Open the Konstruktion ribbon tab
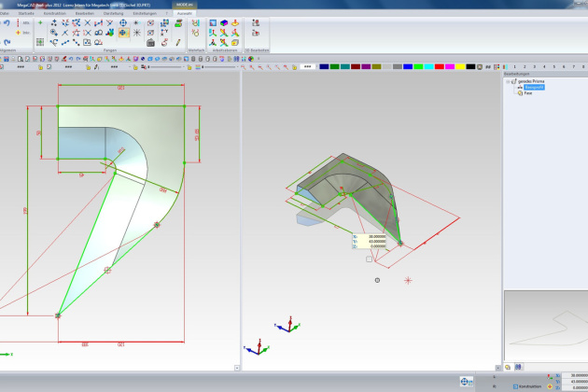 (x=55, y=14)
